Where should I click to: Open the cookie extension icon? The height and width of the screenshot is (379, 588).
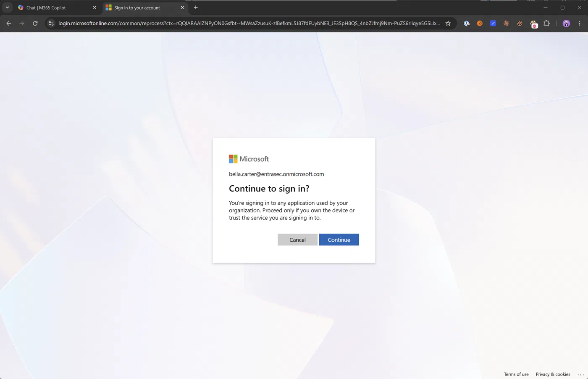click(x=520, y=24)
